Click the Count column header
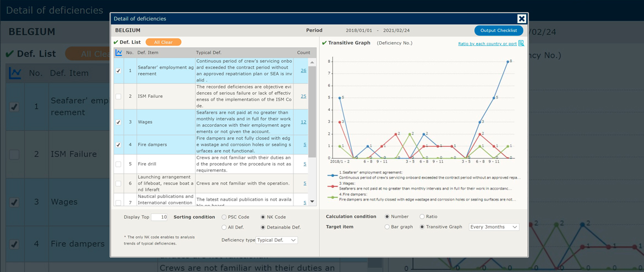644x272 pixels. (304, 53)
